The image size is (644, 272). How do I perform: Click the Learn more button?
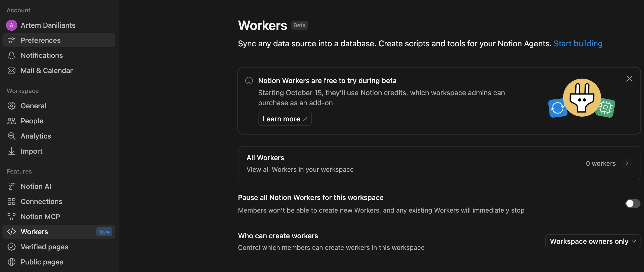[x=285, y=119]
